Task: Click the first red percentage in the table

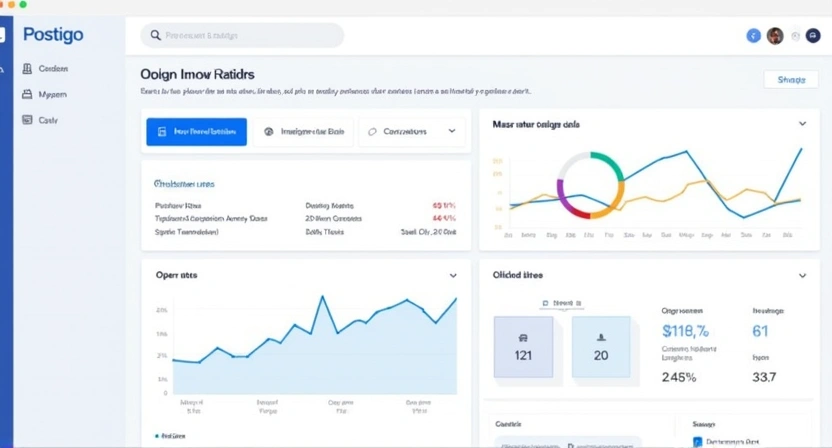Action: (444, 205)
